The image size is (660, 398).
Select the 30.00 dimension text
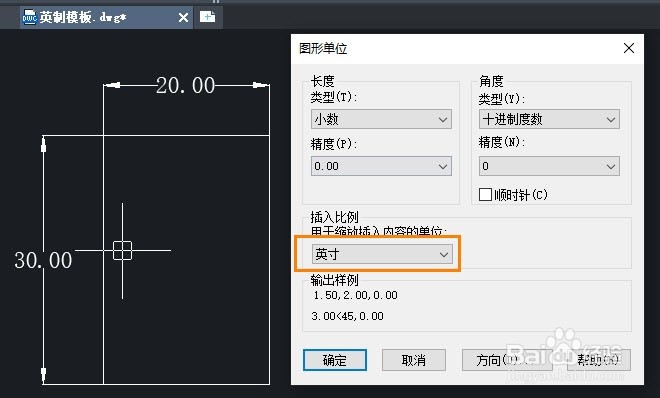click(43, 260)
